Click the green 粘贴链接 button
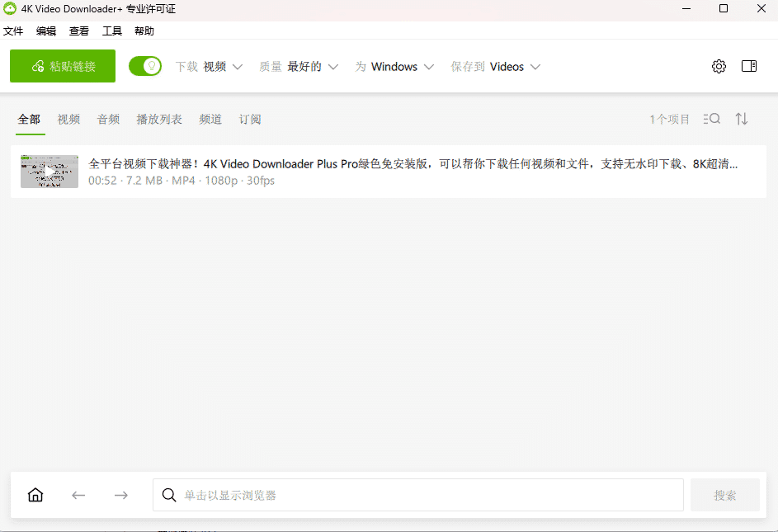This screenshot has width=778, height=532. [x=63, y=66]
